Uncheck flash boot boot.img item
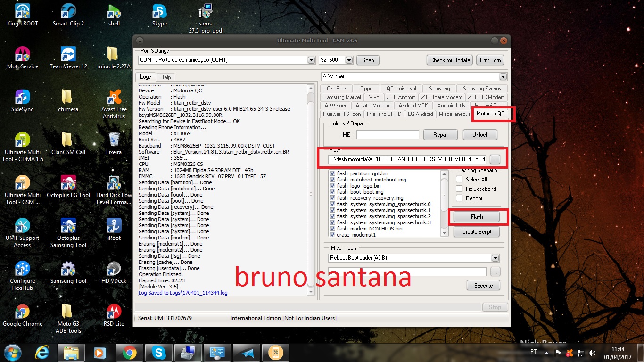 point(333,192)
